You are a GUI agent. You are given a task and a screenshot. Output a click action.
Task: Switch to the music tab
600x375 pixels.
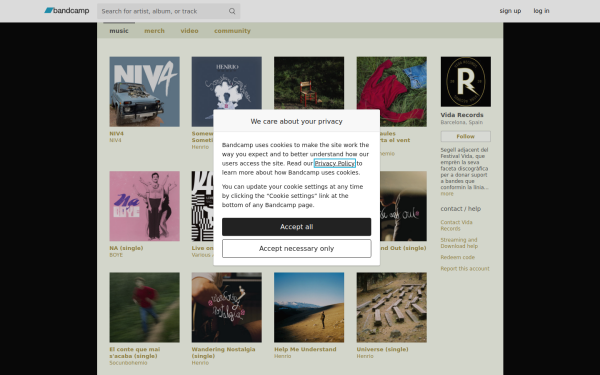119,31
